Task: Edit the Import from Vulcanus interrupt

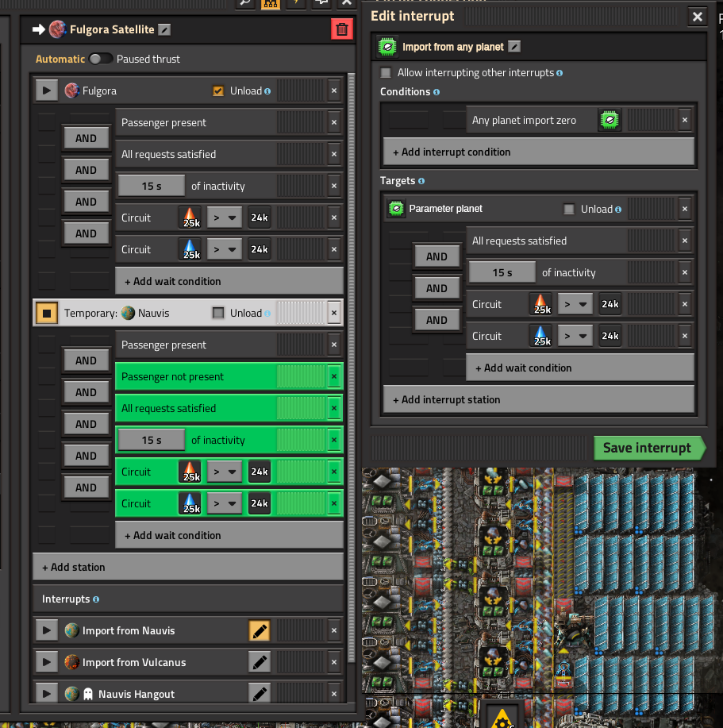Action: [260, 663]
